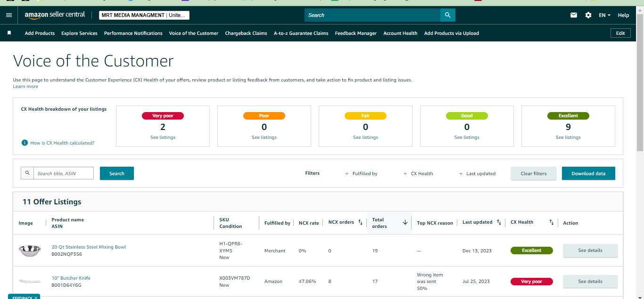644x299 pixels.
Task: Click the red Very poor summary badge
Action: 163,116
